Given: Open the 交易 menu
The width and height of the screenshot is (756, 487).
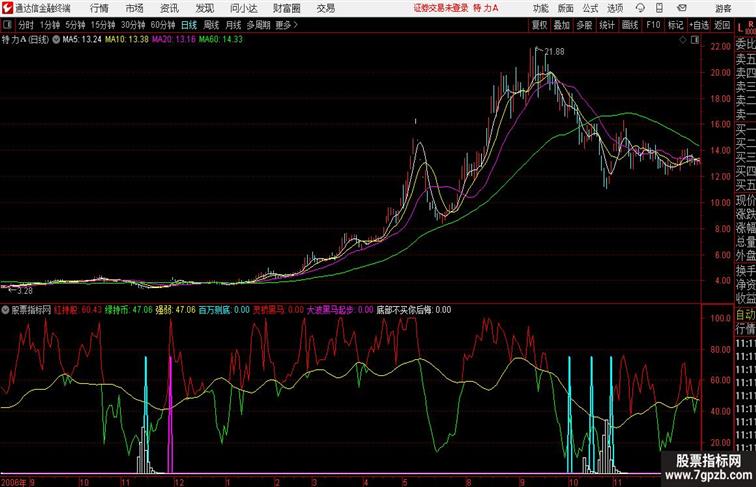Looking at the screenshot, I should click(x=325, y=8).
